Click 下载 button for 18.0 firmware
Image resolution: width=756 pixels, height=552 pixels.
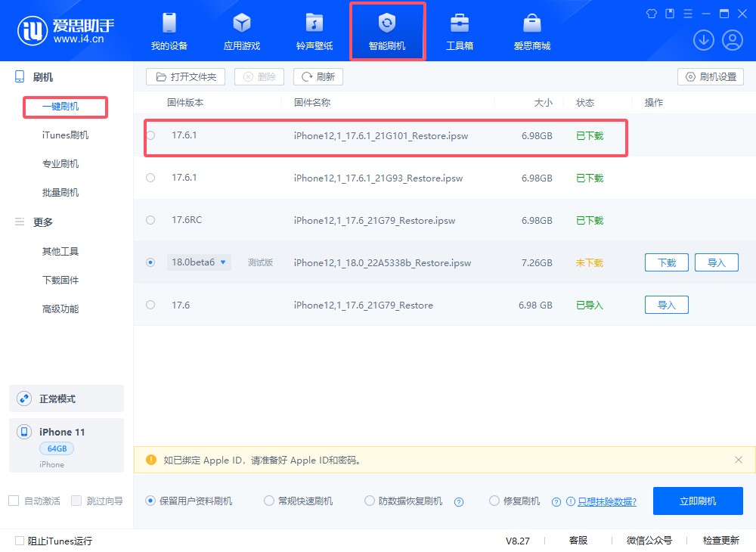click(666, 262)
